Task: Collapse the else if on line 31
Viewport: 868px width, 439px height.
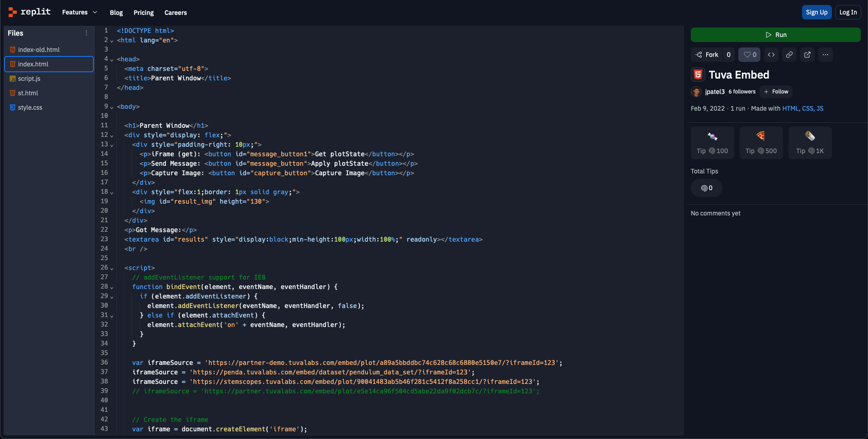Action: click(x=112, y=316)
